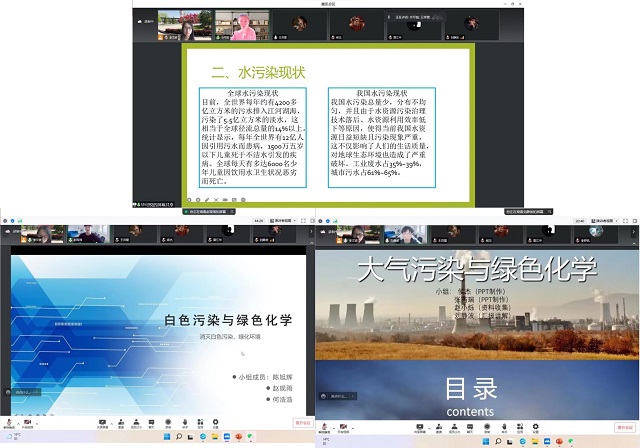Open Settings gear in White Pollution window toolbar
The image size is (640, 448).
(216, 424)
